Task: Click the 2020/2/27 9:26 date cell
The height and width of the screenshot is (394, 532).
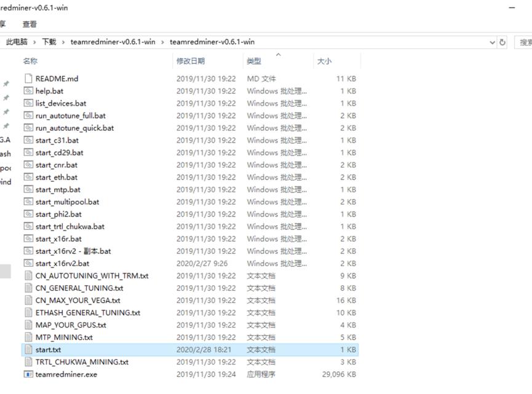Action: [x=202, y=264]
